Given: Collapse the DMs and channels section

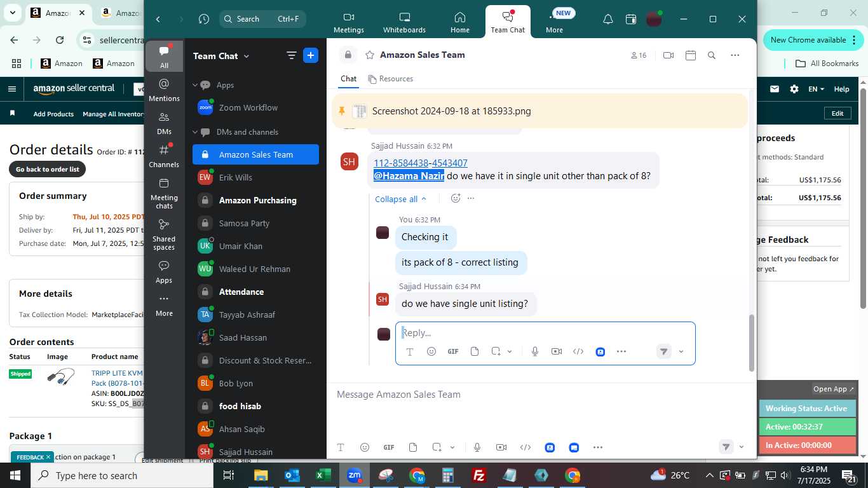Looking at the screenshot, I should [196, 132].
